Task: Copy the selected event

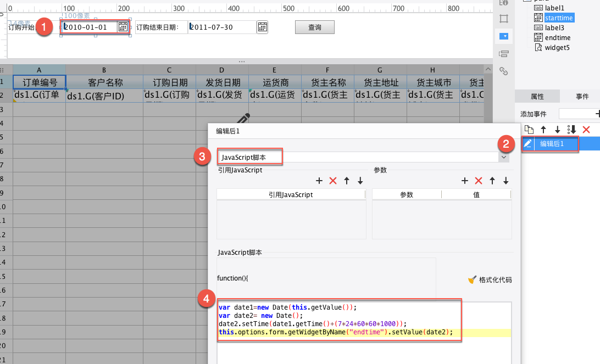Action: coord(529,130)
